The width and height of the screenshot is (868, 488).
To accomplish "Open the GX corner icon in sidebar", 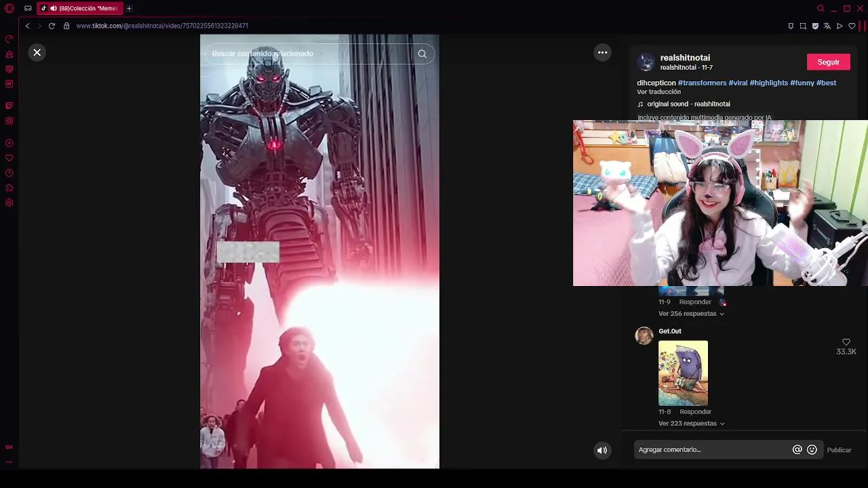I will coord(9,447).
